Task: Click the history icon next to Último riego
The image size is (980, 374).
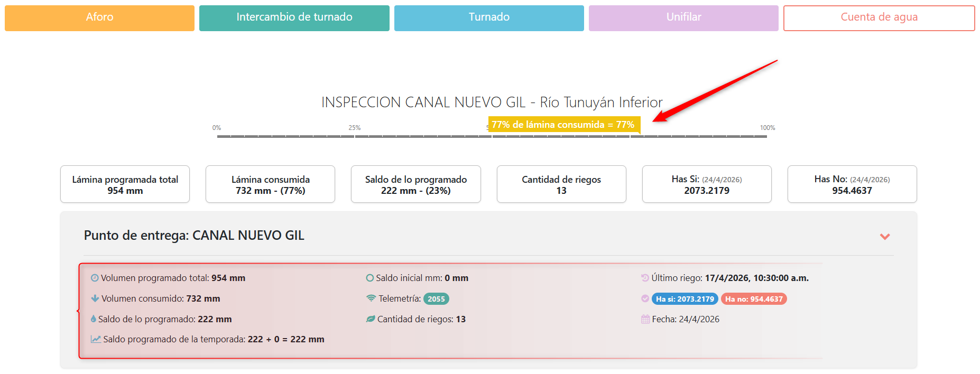Action: (645, 278)
